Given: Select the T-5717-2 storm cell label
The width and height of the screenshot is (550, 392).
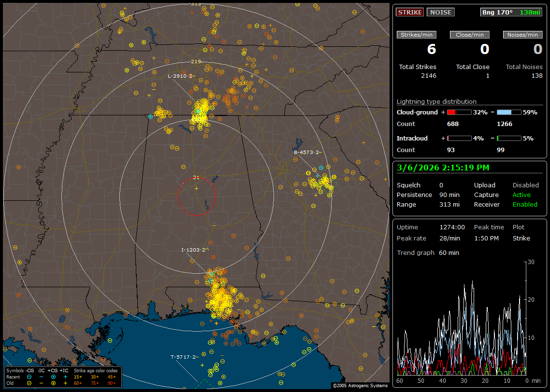Looking at the screenshot, I should point(184,357).
